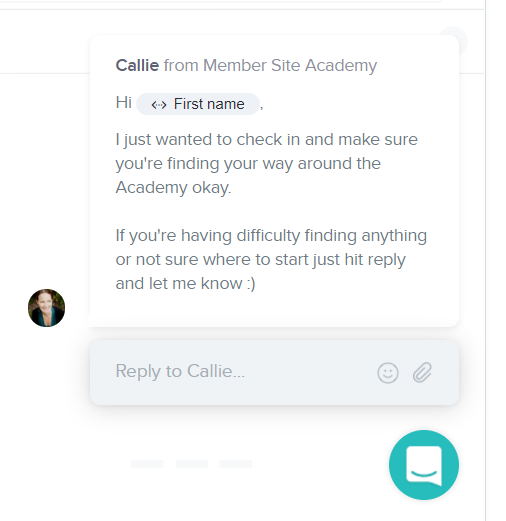Click the middle faint placeholder bar
The height and width of the screenshot is (521, 506).
(192, 464)
